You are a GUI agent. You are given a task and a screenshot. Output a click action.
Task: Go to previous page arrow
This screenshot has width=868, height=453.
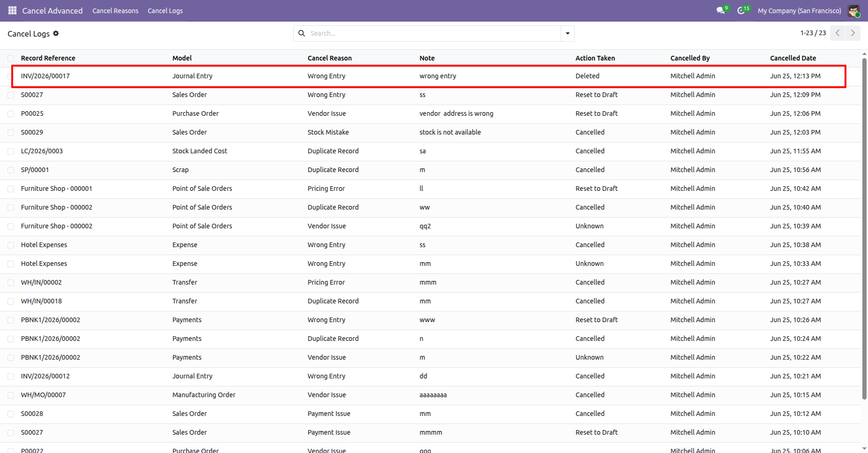838,33
